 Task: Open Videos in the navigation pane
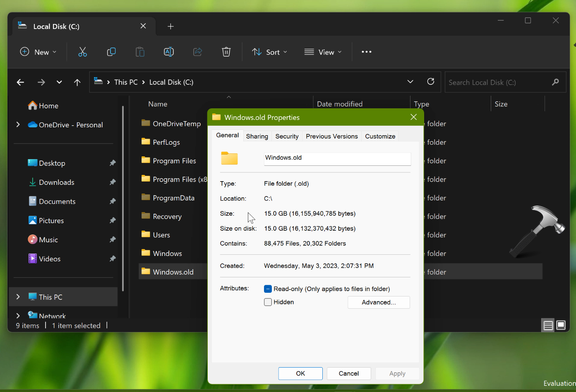44,259
